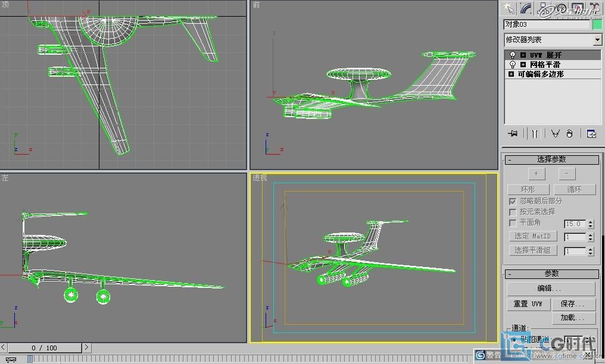The width and height of the screenshot is (605, 364).
Task: Open the Utilities hammer tab
Action: [594, 8]
